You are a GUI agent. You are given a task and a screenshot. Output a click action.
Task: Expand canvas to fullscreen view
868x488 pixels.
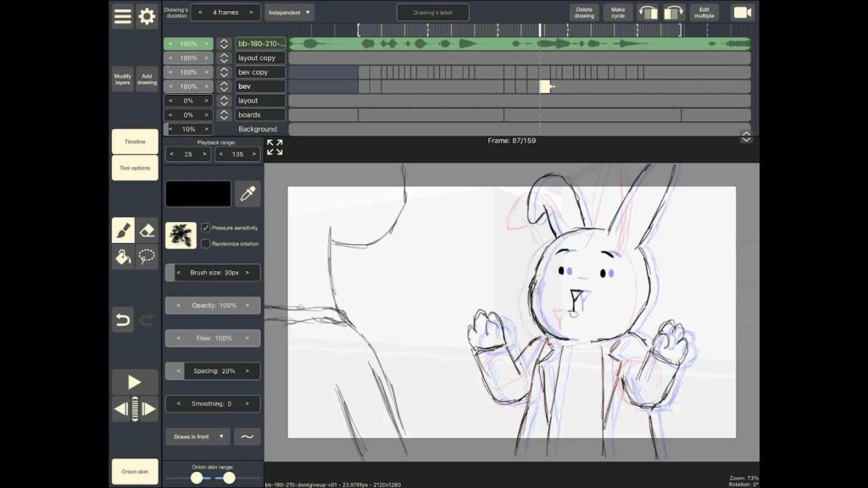click(274, 147)
